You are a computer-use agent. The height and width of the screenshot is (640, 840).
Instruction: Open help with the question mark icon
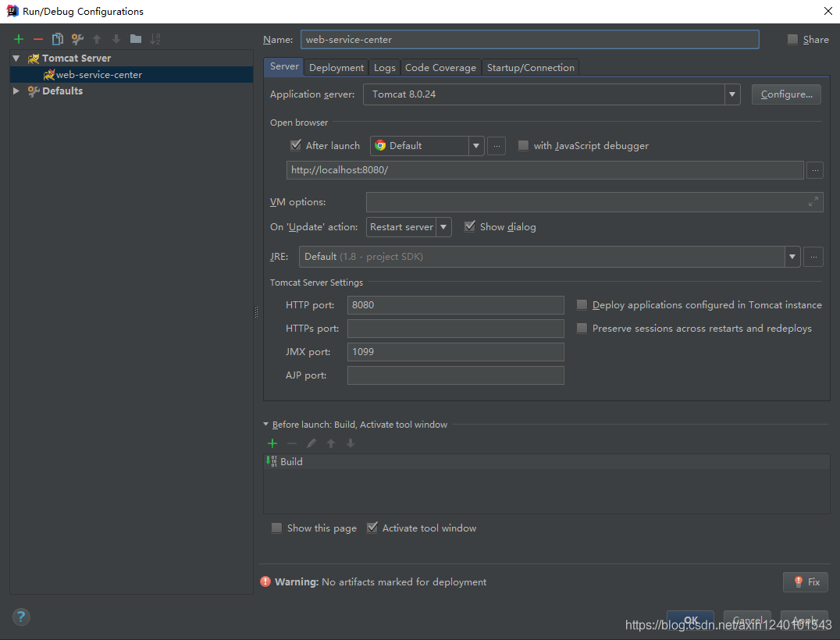tap(21, 617)
